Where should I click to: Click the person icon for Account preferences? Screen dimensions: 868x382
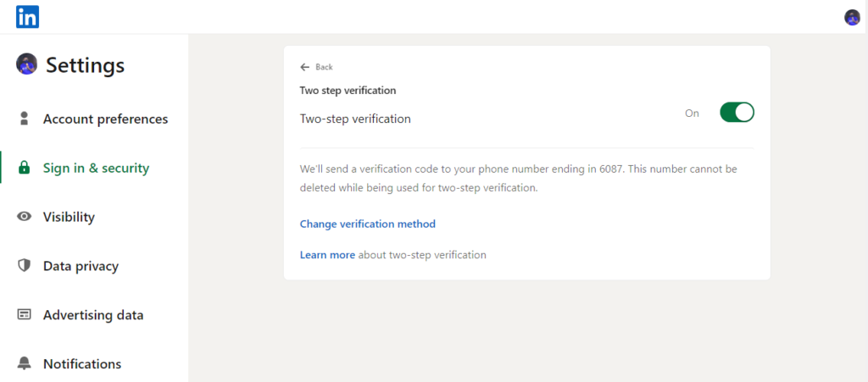pyautogui.click(x=24, y=119)
